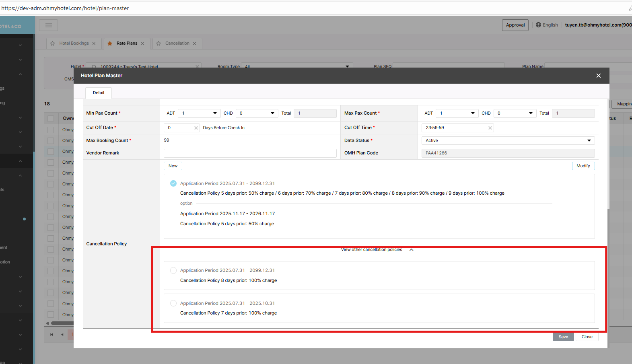632x364 pixels.
Task: Select the 8 days prior cancellation policy radio
Action: pos(173,271)
